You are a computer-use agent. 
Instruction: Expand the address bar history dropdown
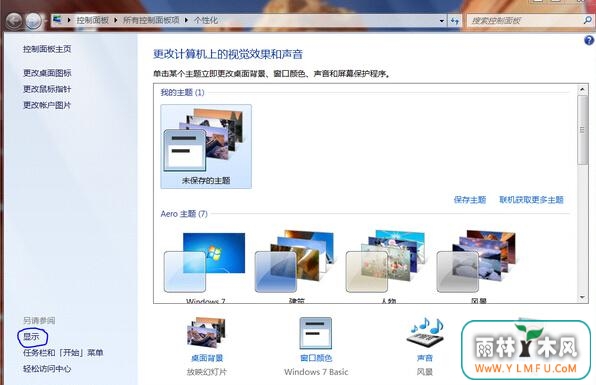pyautogui.click(x=442, y=21)
